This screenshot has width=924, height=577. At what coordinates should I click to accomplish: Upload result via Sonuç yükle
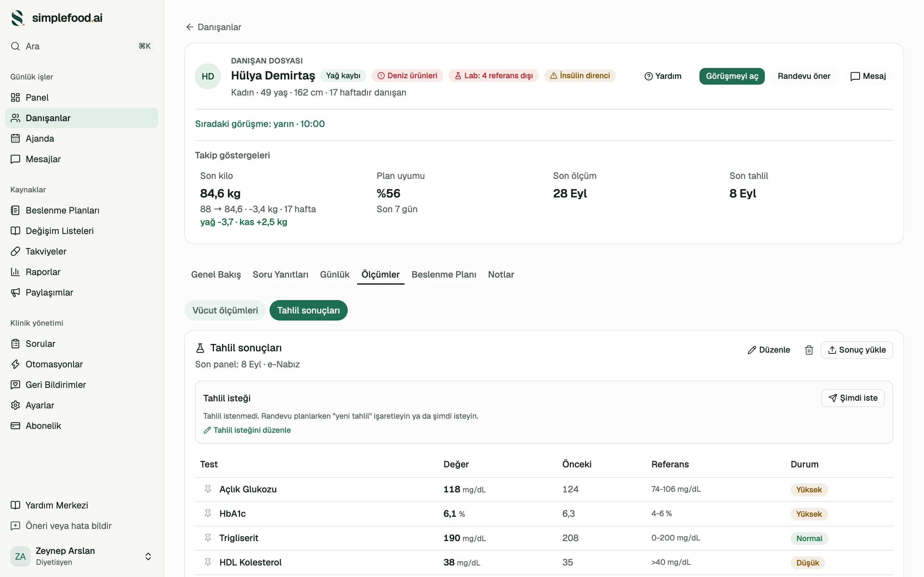point(856,350)
